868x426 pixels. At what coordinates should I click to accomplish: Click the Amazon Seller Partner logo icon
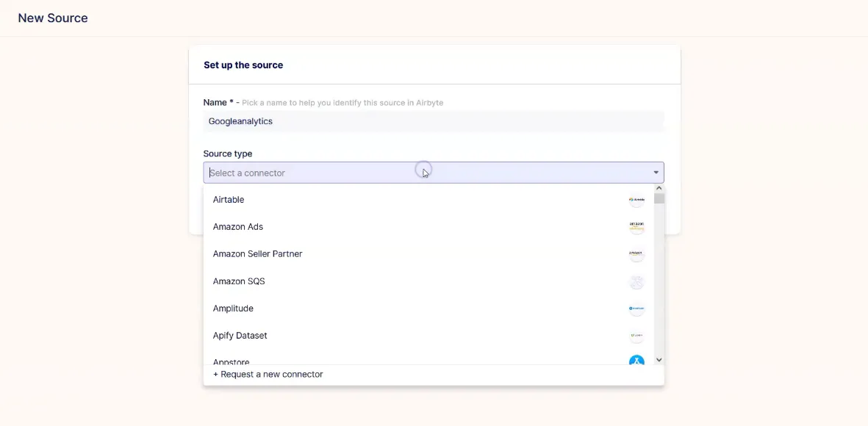636,254
